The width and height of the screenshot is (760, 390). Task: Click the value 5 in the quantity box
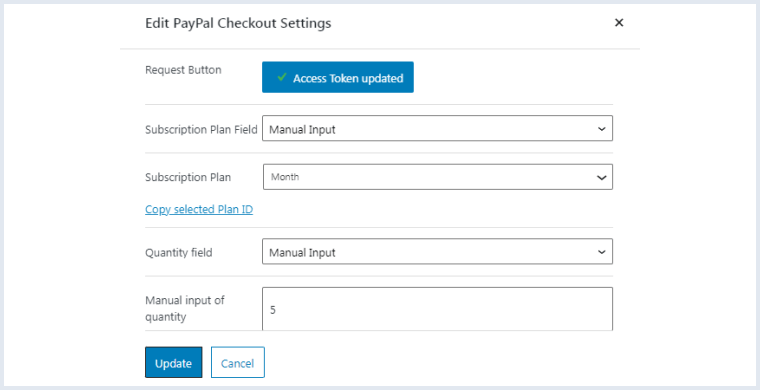273,310
